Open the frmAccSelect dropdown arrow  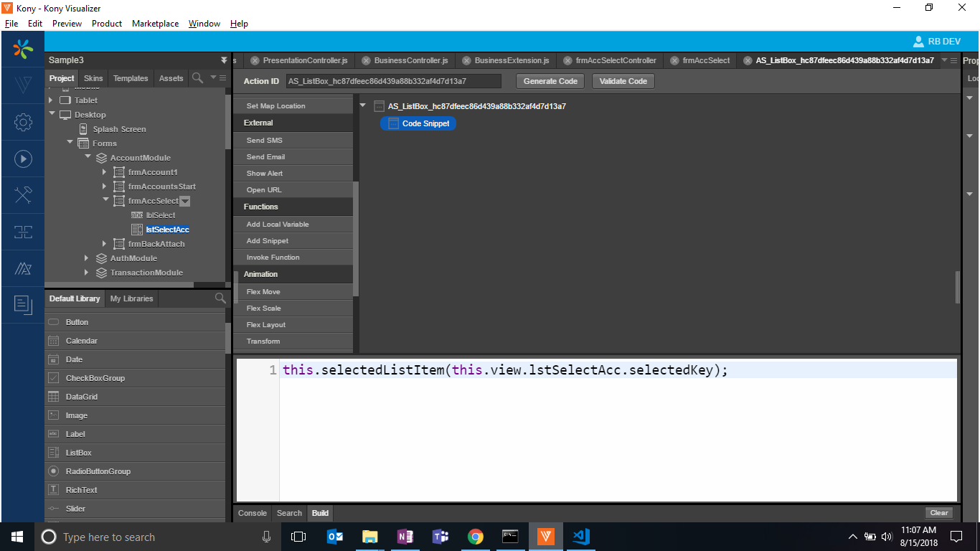(184, 202)
